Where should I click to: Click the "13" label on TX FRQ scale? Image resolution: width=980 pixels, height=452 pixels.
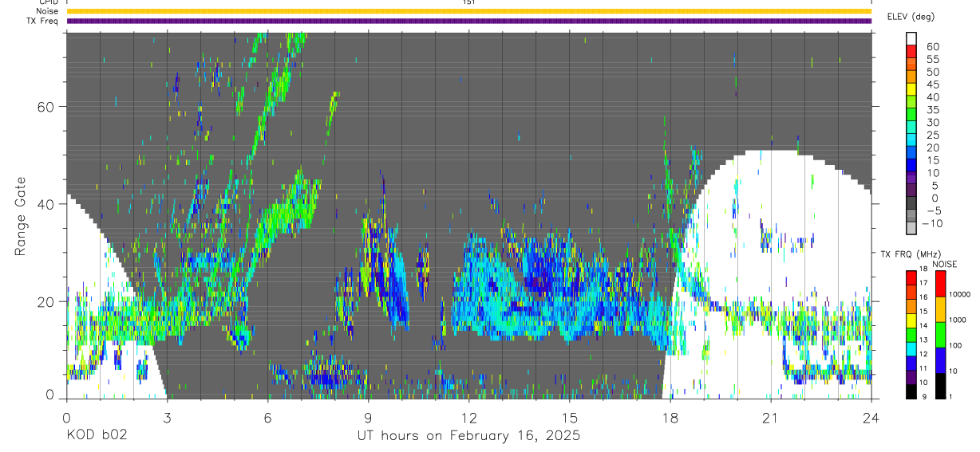923,340
